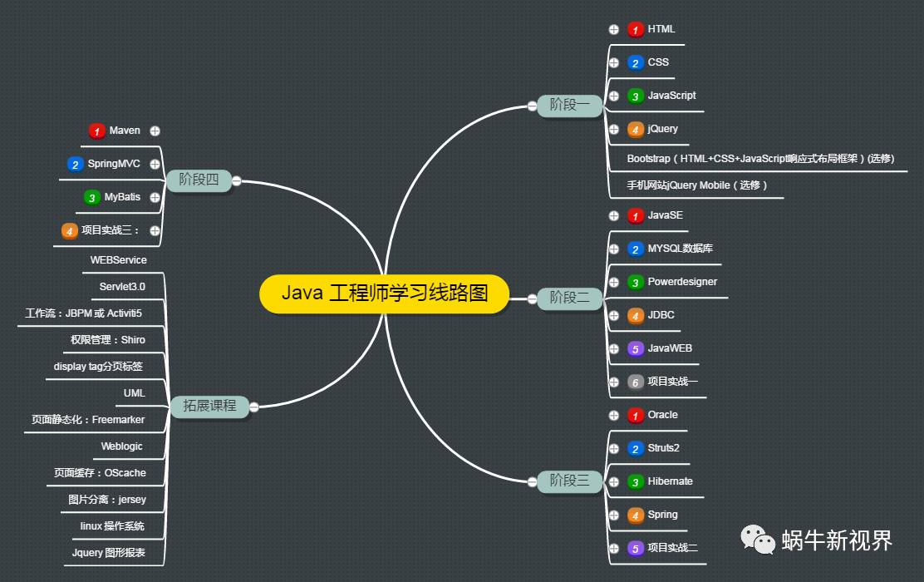Expand the HTML node with its plus button

coord(614,29)
